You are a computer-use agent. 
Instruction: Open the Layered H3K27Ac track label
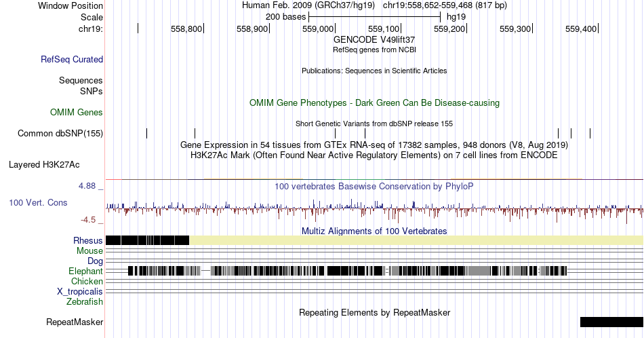point(44,164)
